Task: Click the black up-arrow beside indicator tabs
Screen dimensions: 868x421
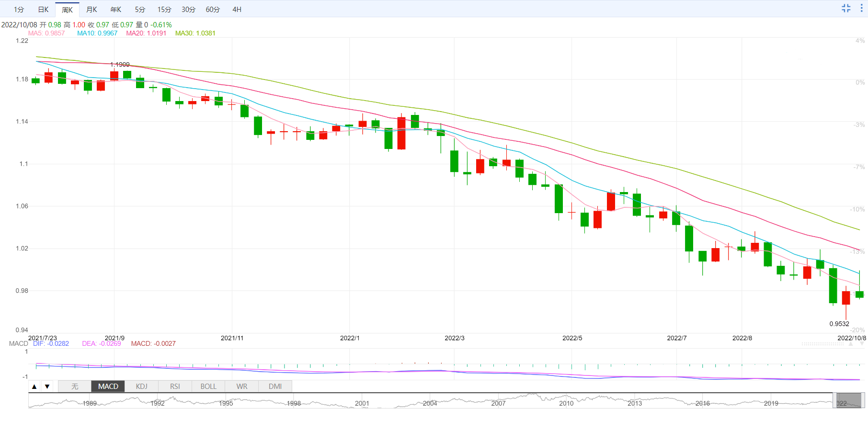Action: pos(34,387)
